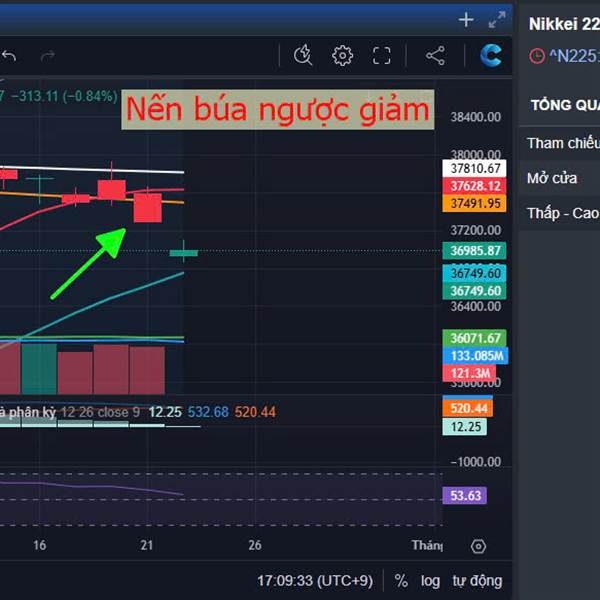Click the MACD legend value 532.68
The width and height of the screenshot is (600, 600).
click(x=208, y=412)
